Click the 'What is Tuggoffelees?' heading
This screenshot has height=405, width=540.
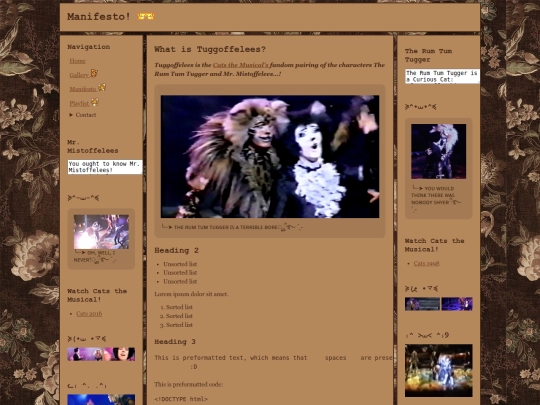pyautogui.click(x=210, y=50)
